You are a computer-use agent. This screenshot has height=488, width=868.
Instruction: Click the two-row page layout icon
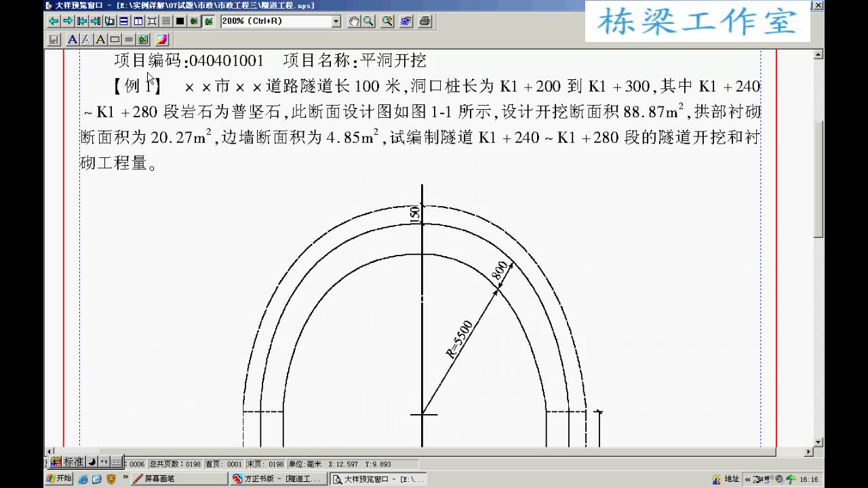[123, 21]
